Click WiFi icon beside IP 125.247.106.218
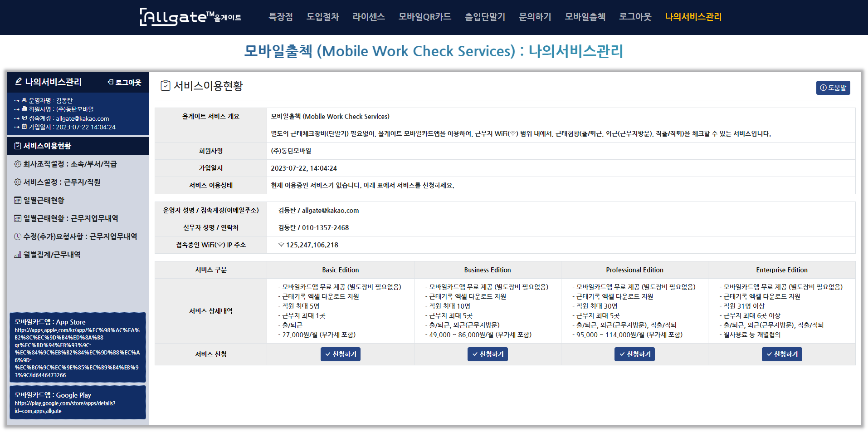The image size is (868, 433). point(281,245)
